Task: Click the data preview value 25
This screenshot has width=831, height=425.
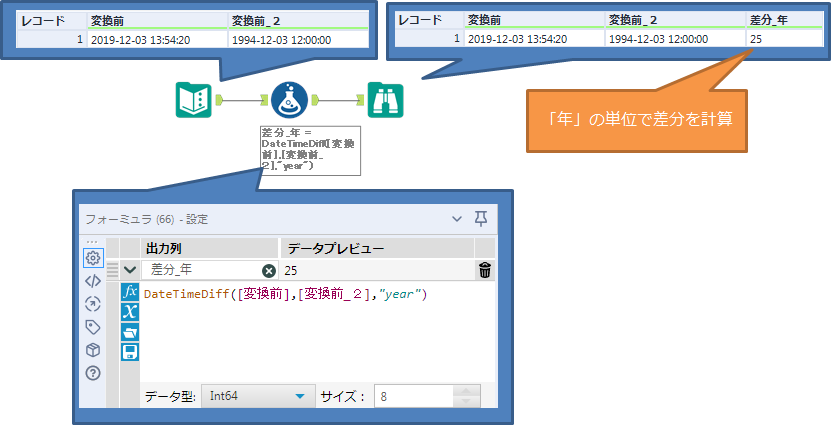Action: point(291,271)
